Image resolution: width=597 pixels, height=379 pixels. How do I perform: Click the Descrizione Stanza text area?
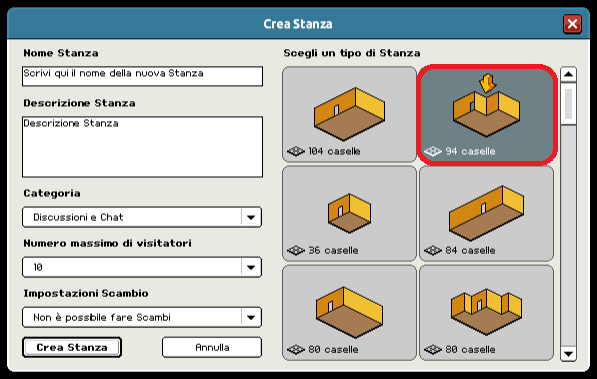coord(142,147)
